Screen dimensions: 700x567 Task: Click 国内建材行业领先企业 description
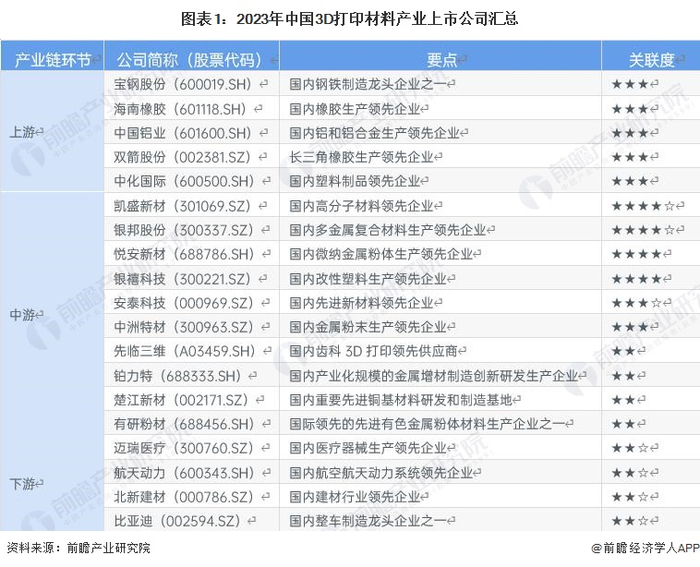click(x=354, y=497)
